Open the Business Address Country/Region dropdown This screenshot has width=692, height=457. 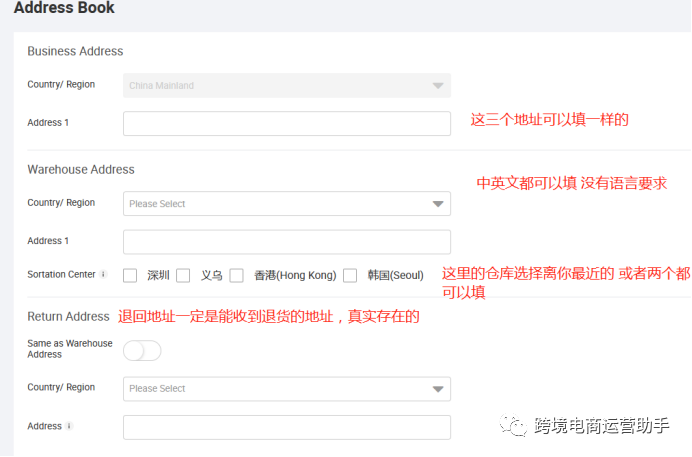287,86
